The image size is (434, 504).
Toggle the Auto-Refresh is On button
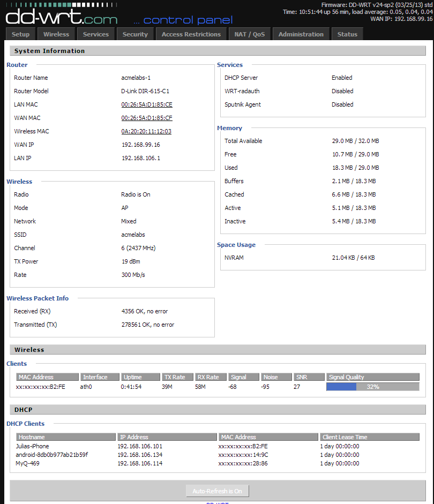coord(217,491)
